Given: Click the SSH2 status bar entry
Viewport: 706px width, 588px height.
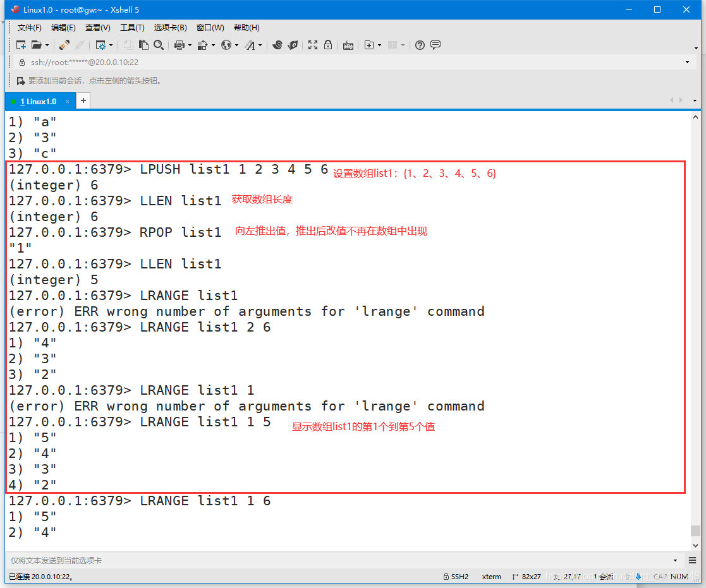Looking at the screenshot, I should click(x=456, y=576).
